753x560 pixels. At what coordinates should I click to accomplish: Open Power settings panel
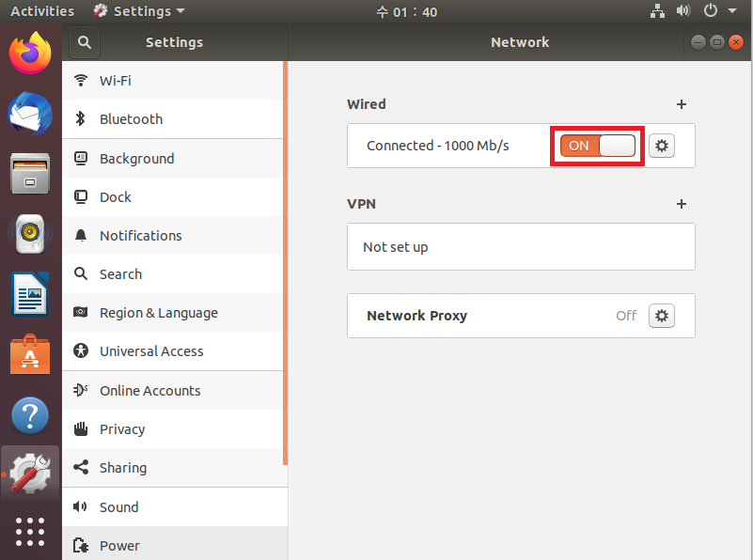(x=173, y=543)
